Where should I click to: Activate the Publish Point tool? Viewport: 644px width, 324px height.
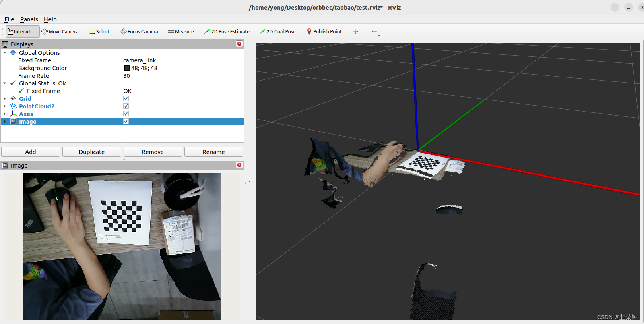[x=324, y=31]
